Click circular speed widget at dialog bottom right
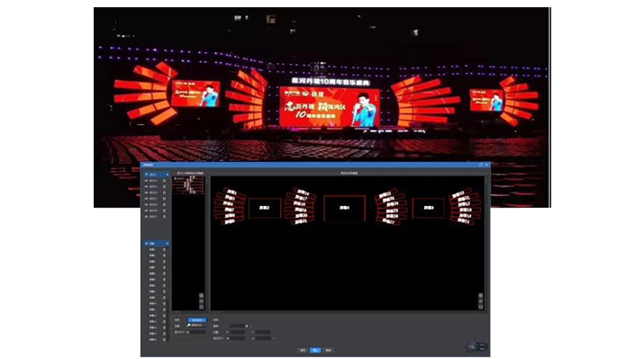 471,346
